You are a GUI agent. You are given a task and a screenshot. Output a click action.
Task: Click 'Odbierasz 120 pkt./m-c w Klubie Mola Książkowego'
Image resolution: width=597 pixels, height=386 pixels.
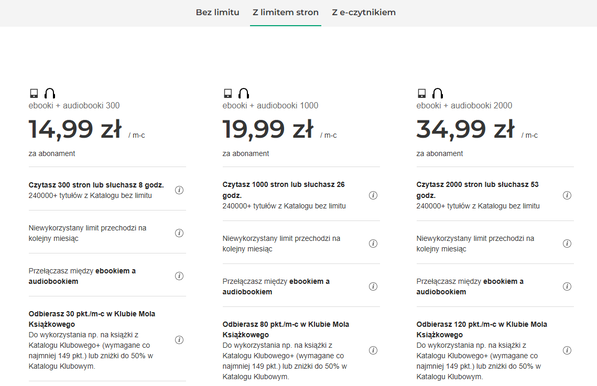[x=482, y=329]
